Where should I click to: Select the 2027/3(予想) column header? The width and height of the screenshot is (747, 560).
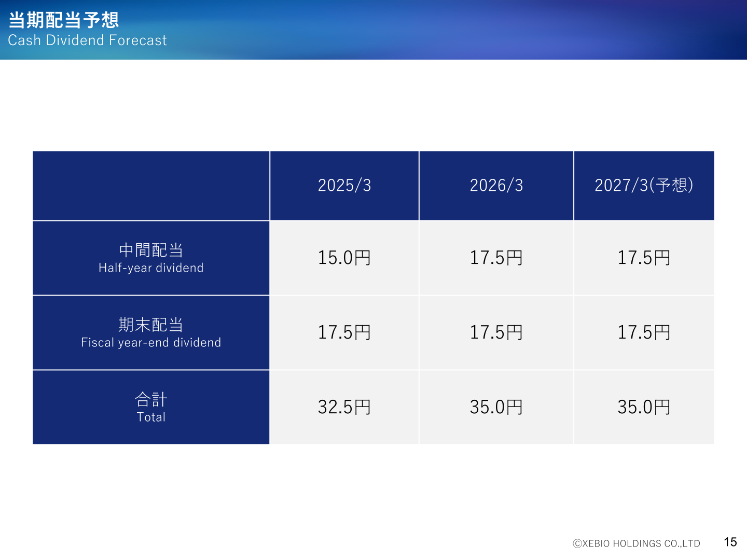pyautogui.click(x=644, y=186)
